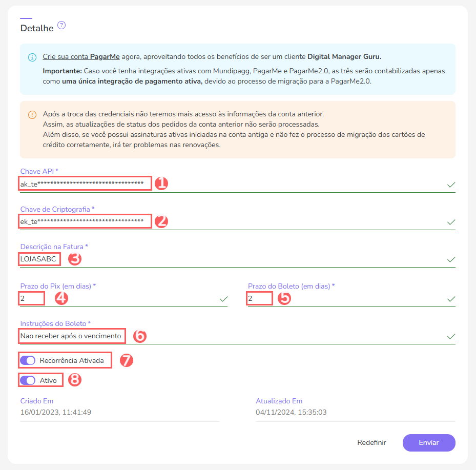
Task: Click the green checkmark beside Chave de Criptografia
Action: tap(451, 223)
